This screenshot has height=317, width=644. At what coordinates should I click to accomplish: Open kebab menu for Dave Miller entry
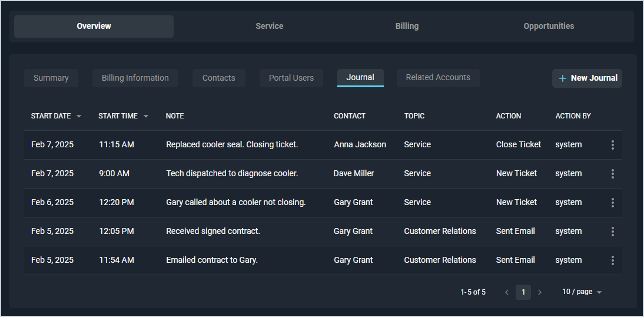click(x=613, y=174)
